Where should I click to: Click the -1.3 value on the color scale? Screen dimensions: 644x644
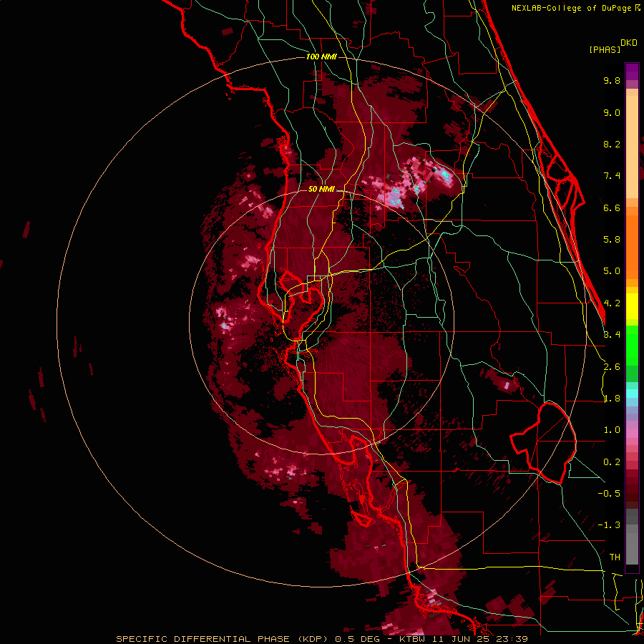[609, 525]
